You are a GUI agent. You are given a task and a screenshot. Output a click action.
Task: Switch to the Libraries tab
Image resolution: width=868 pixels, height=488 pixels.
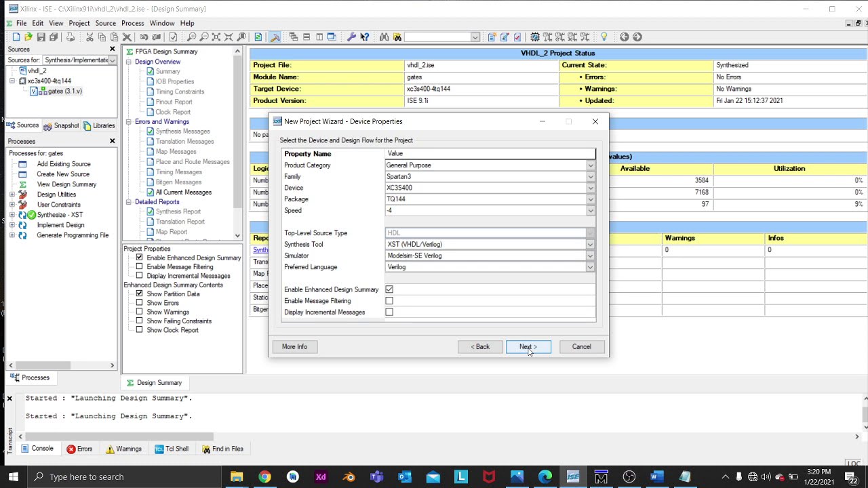(x=99, y=125)
